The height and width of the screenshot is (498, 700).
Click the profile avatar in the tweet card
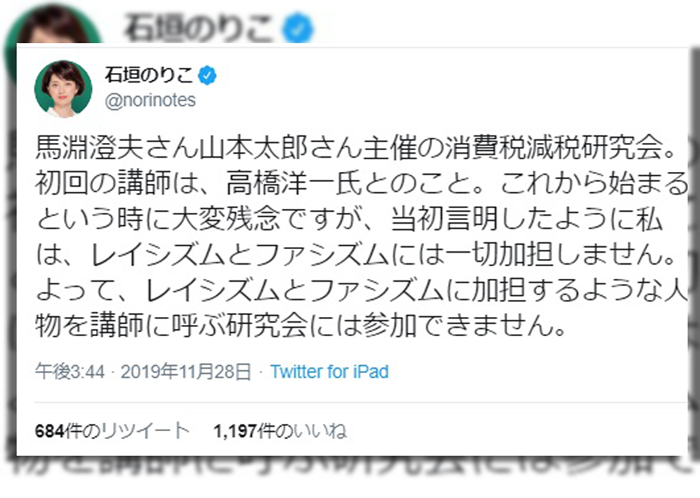coord(63,89)
